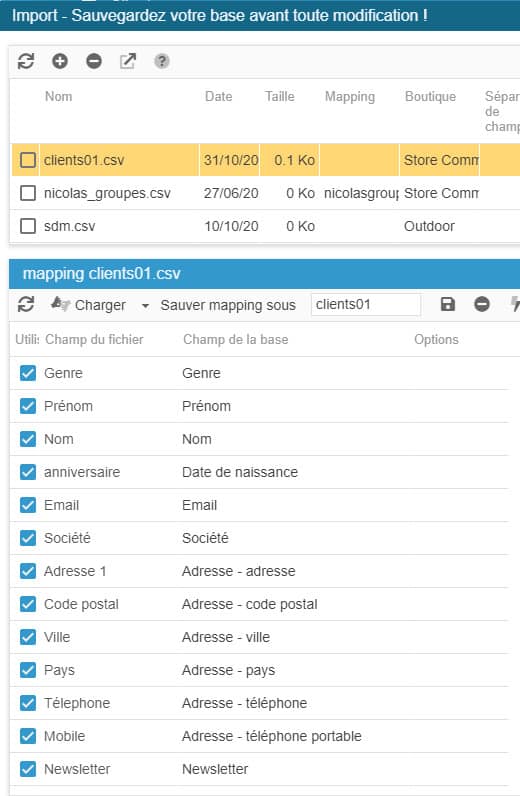Select the nicolas_groupes.csv file row
This screenshot has width=520, height=796.
tap(264, 193)
